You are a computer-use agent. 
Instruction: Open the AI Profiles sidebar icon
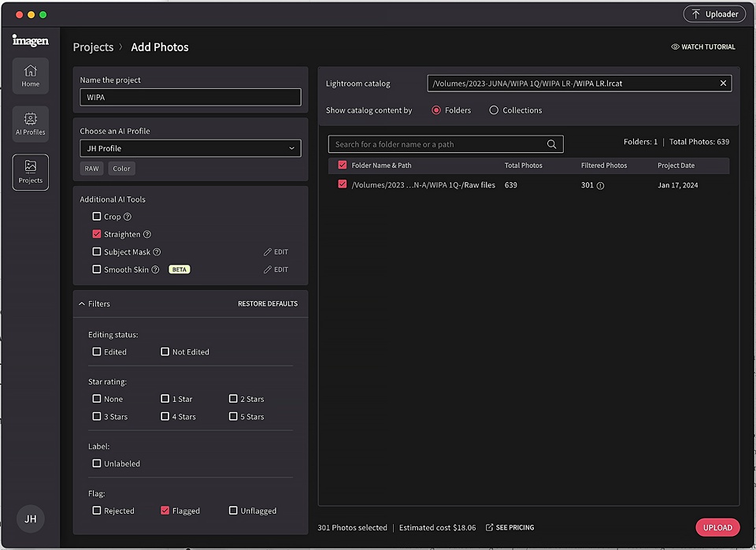31,124
